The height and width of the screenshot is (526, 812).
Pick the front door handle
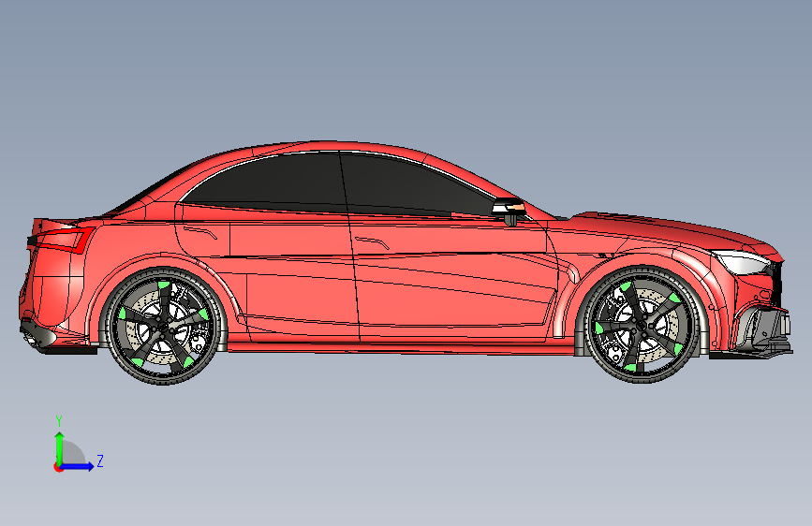(x=373, y=242)
